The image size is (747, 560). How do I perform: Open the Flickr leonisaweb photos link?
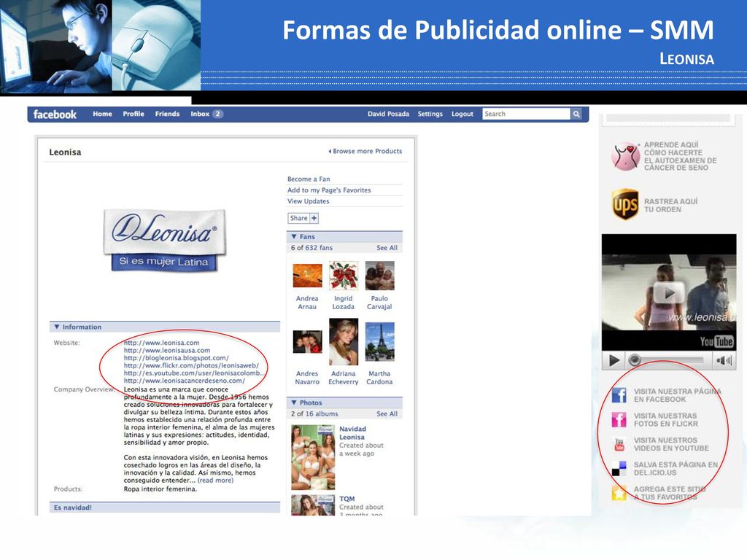click(192, 365)
